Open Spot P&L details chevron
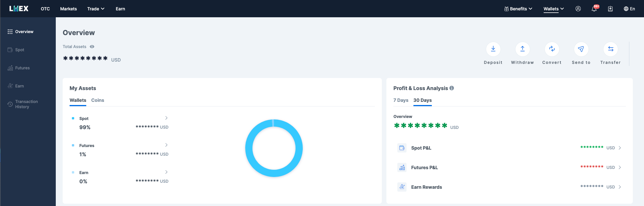 pos(620,148)
